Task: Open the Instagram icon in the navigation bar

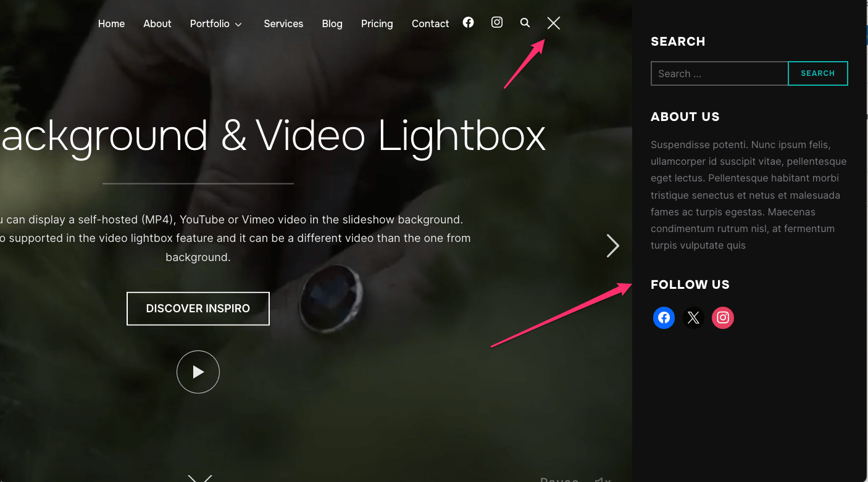Action: pos(497,23)
